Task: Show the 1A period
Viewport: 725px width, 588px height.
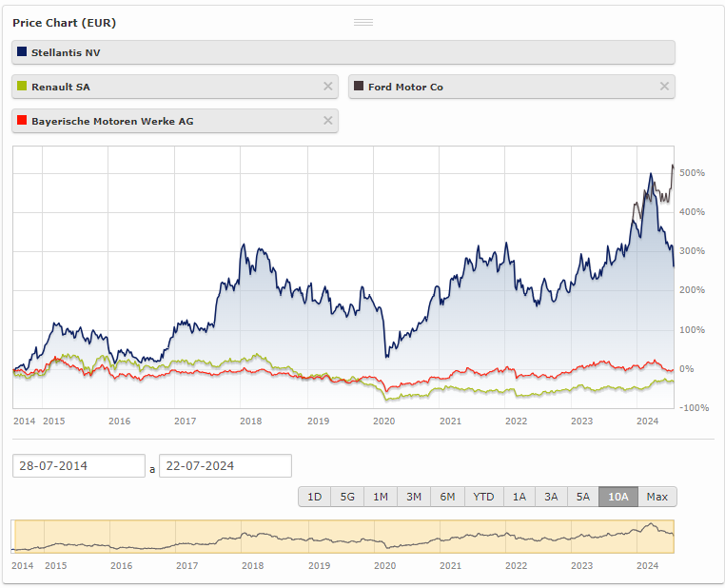Action: [519, 497]
